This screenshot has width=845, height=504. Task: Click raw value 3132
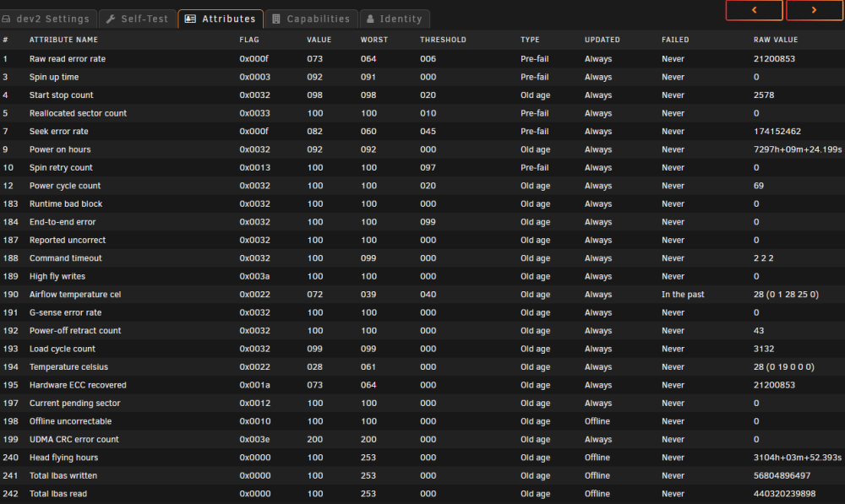[764, 349]
